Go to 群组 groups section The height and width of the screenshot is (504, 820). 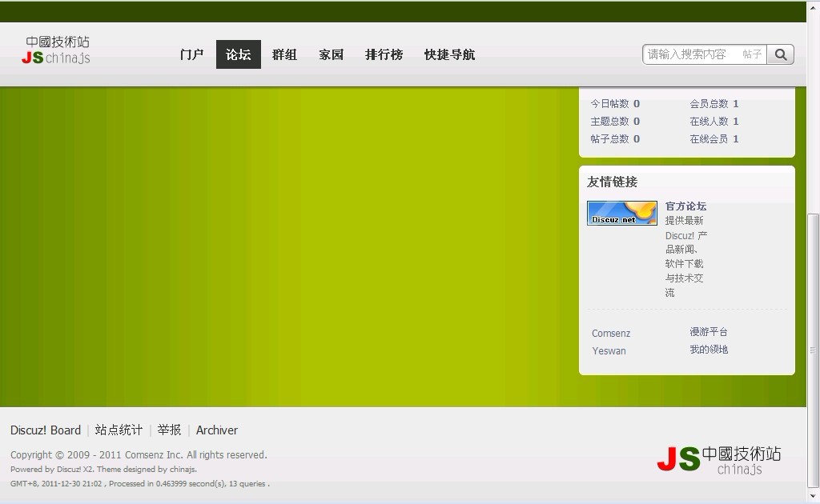click(284, 54)
